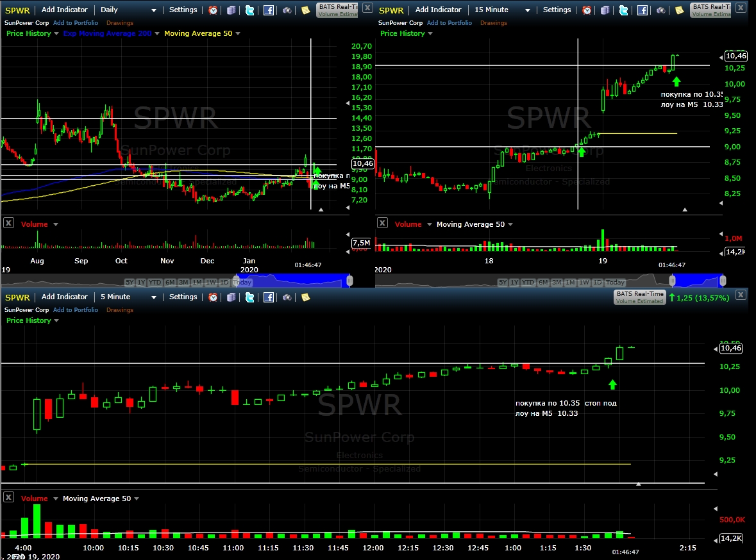Click Drawings link in 5 Minute chart
This screenshot has height=560, width=756.
[119, 310]
